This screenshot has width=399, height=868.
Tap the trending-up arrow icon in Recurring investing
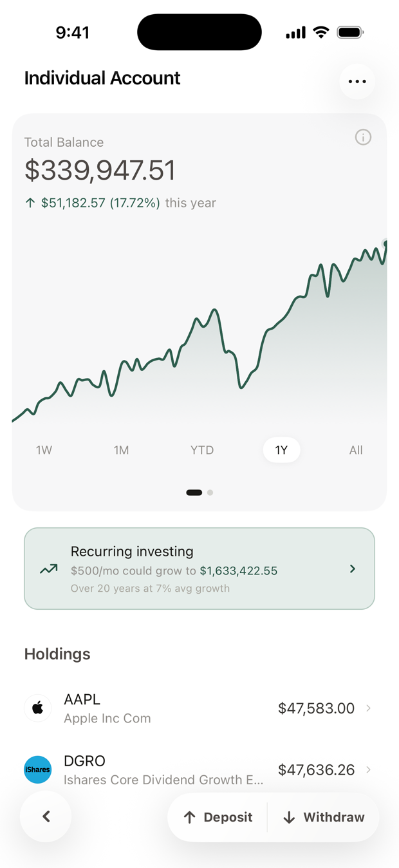49,569
